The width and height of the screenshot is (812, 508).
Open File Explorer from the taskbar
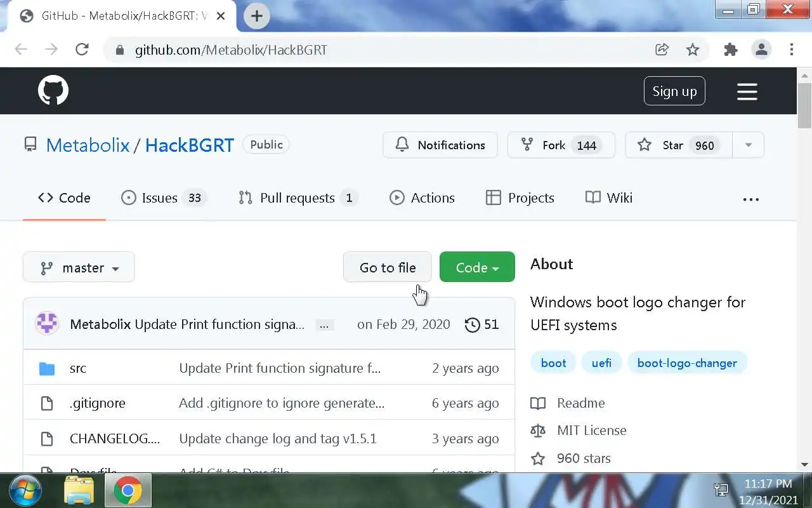(x=79, y=491)
